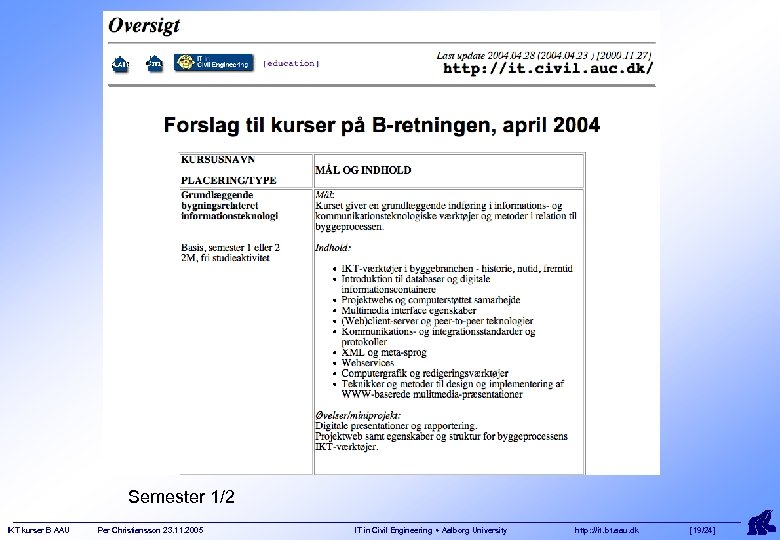Viewport: 780px width, 540px height.
Task: Open the http://it.bt.aau.dk footer link
Action: 606,531
